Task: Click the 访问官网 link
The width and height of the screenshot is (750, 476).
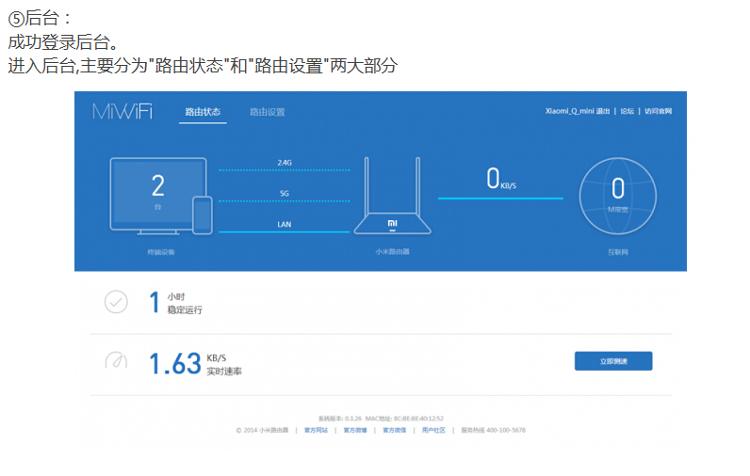Action: 658,111
